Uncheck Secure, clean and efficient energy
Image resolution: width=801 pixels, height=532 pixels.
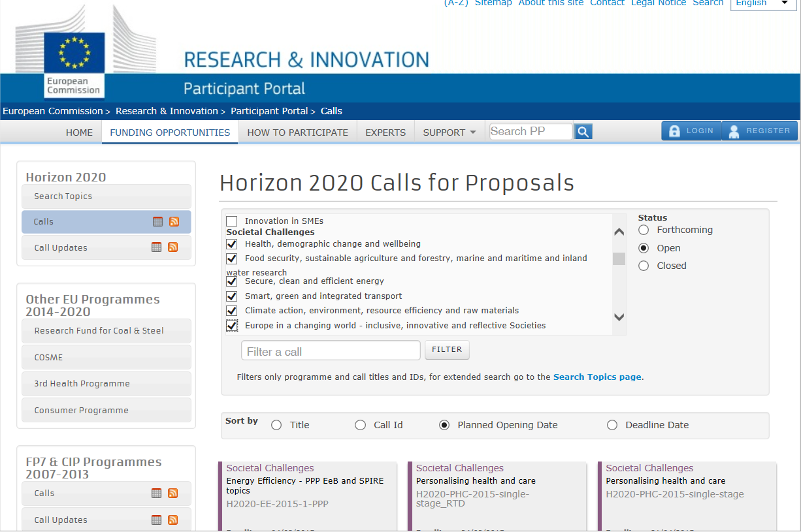pyautogui.click(x=232, y=281)
